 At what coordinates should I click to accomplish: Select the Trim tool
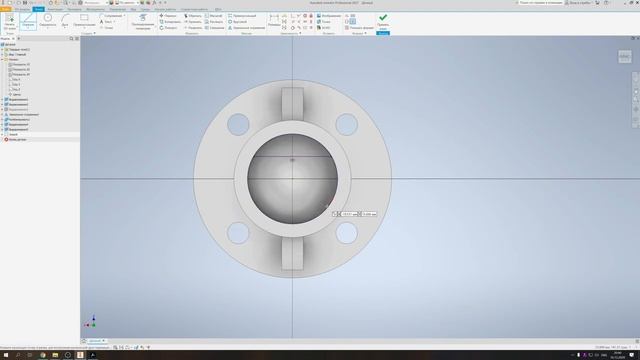(x=192, y=16)
